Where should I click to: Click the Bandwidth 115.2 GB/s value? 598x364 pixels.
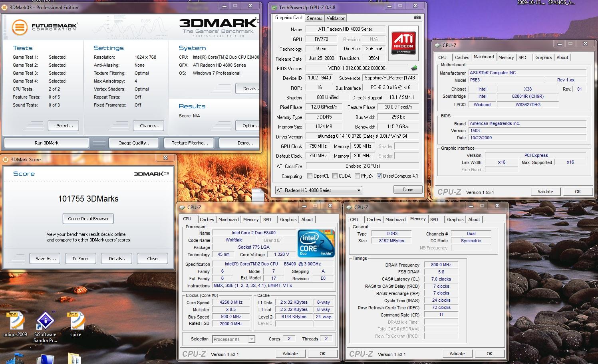click(398, 127)
